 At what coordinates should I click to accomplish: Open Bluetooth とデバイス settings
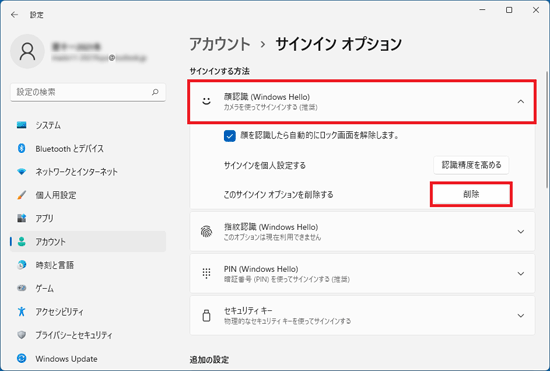coord(88,148)
